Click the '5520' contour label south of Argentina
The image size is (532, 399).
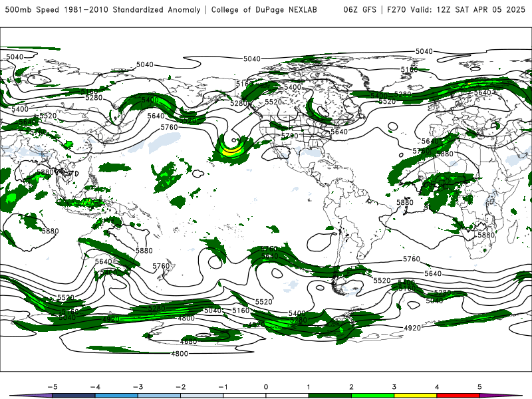pyautogui.click(x=382, y=281)
